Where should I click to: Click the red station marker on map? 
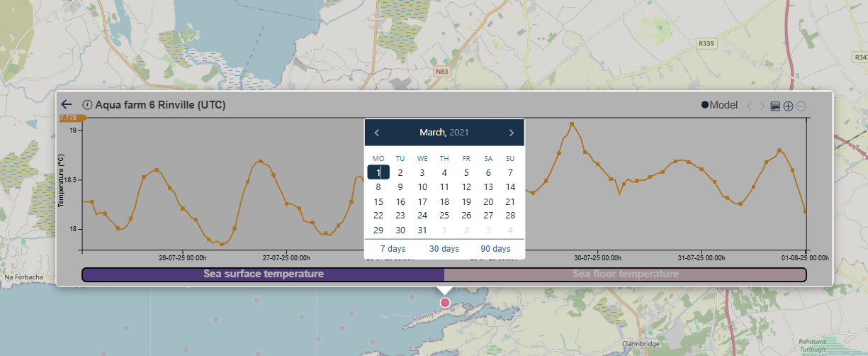click(445, 303)
